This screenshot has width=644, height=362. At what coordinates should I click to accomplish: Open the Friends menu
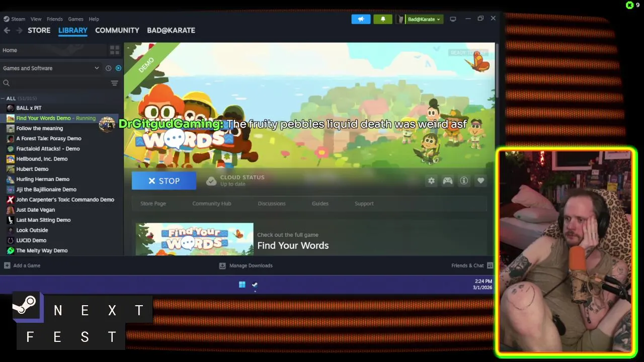[55, 19]
